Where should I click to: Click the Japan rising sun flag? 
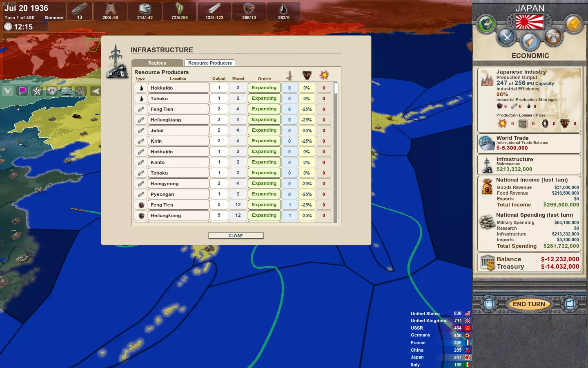(x=530, y=22)
